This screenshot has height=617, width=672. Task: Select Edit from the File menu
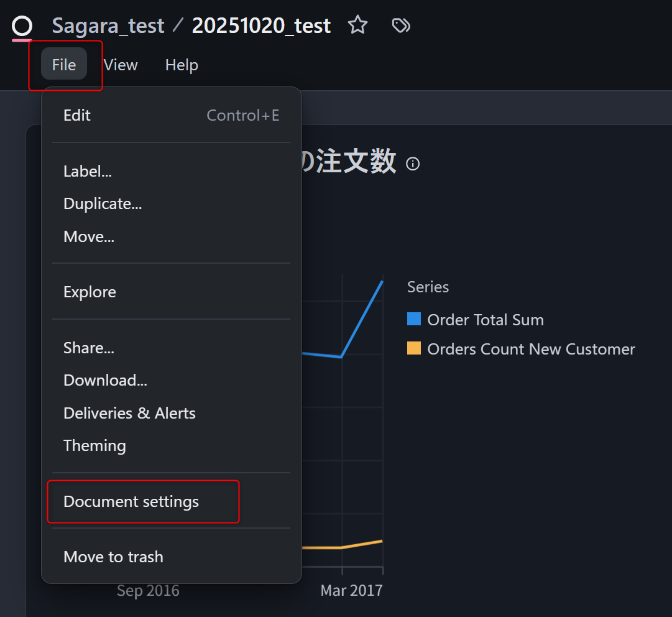[77, 115]
